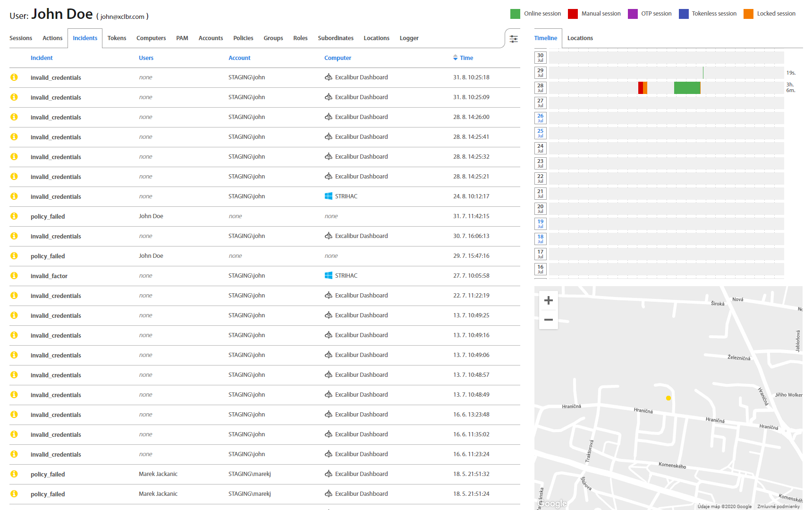812x510 pixels.
Task: Zoom in on the map
Action: pos(548,300)
